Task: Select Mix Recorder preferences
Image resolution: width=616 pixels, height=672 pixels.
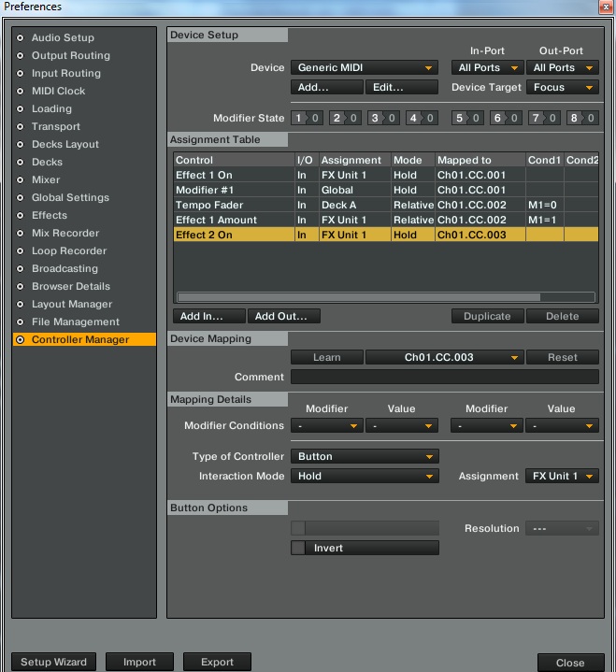Action: tap(65, 233)
